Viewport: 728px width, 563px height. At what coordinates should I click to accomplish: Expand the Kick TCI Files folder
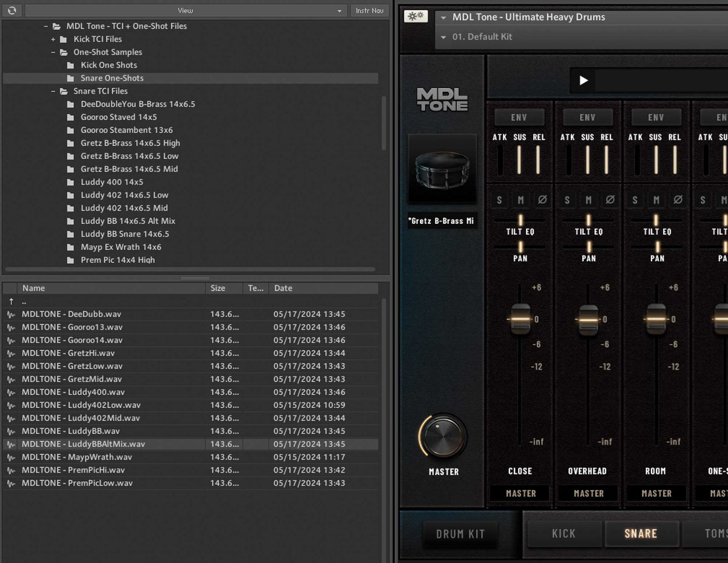click(x=53, y=39)
